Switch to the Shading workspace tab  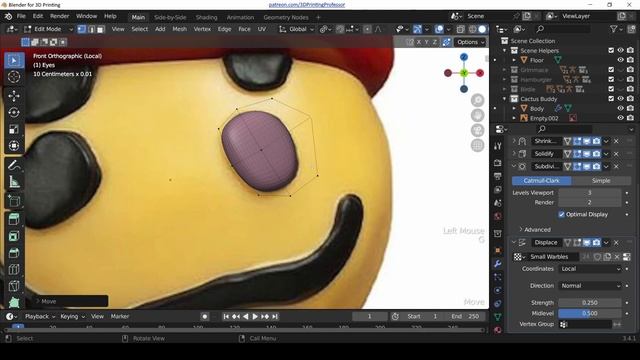[x=207, y=17]
